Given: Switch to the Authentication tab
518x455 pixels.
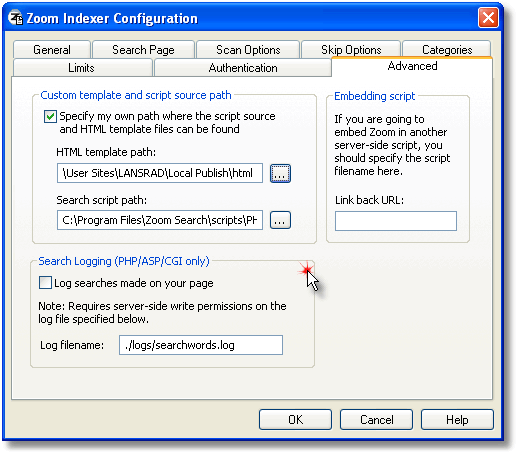Looking at the screenshot, I should (x=243, y=68).
